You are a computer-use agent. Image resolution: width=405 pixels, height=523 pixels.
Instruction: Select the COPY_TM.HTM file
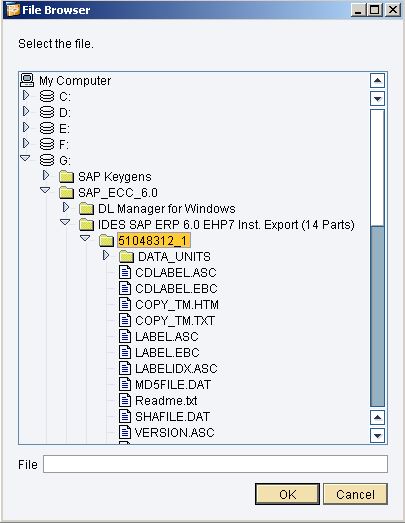[x=177, y=305]
